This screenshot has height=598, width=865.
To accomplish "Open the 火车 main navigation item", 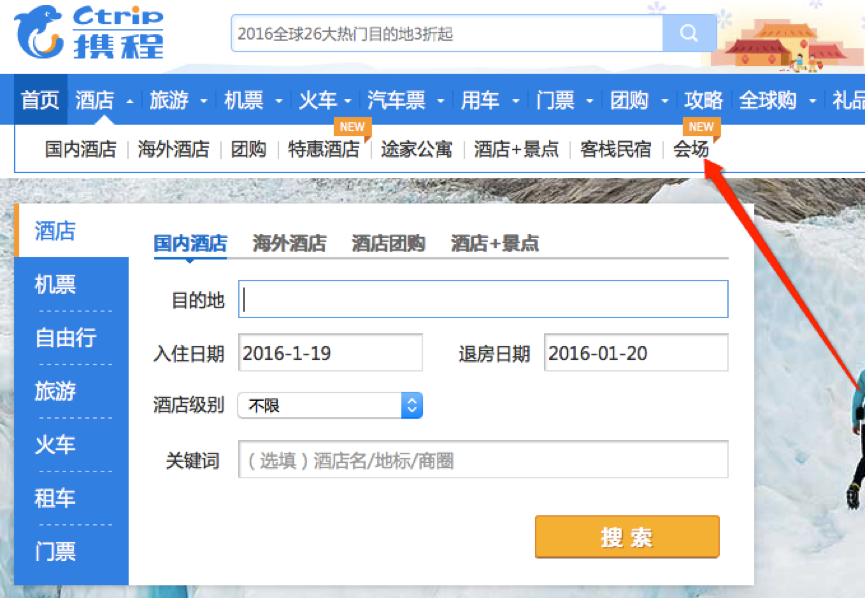I will pyautogui.click(x=318, y=100).
